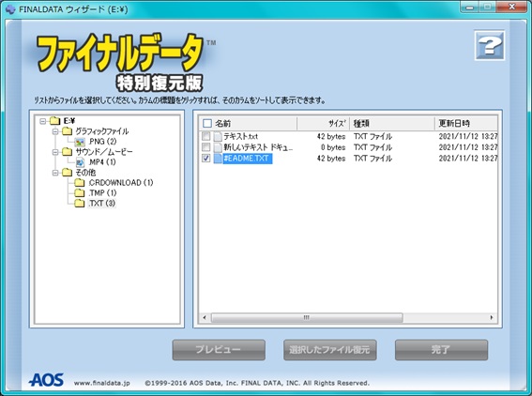Click the TXT folder icon in tree

[x=80, y=203]
